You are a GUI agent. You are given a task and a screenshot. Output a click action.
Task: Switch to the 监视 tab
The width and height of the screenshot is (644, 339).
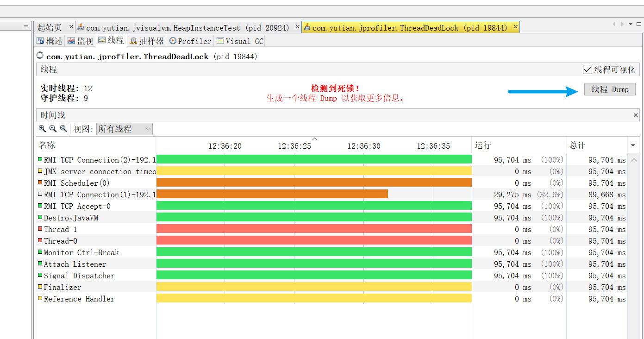[80, 41]
